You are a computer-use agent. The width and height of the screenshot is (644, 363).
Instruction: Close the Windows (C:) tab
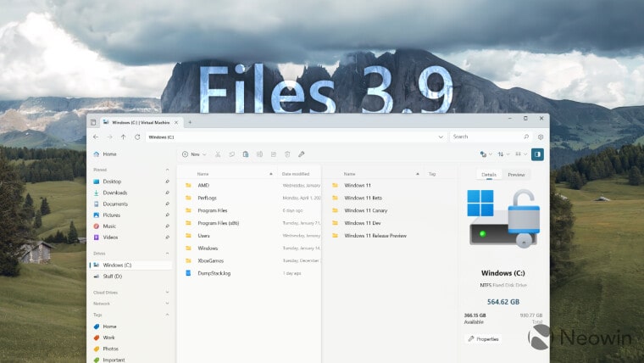tap(176, 122)
